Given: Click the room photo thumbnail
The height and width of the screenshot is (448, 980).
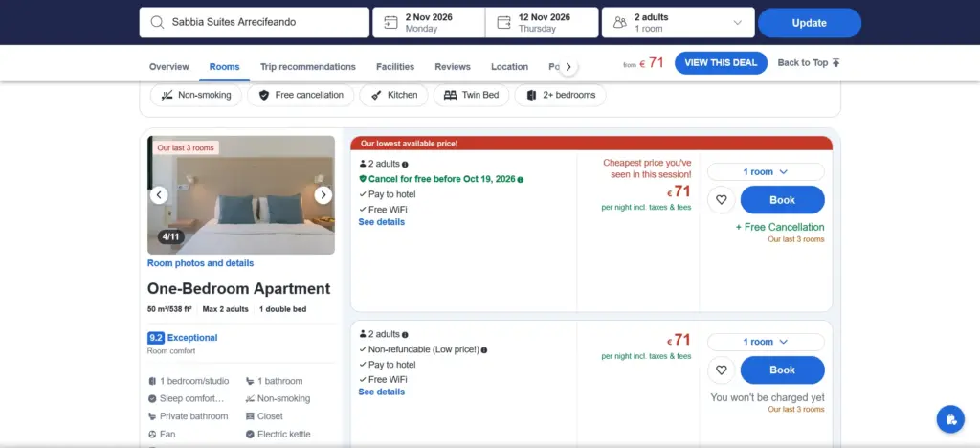Looking at the screenshot, I should 241,195.
